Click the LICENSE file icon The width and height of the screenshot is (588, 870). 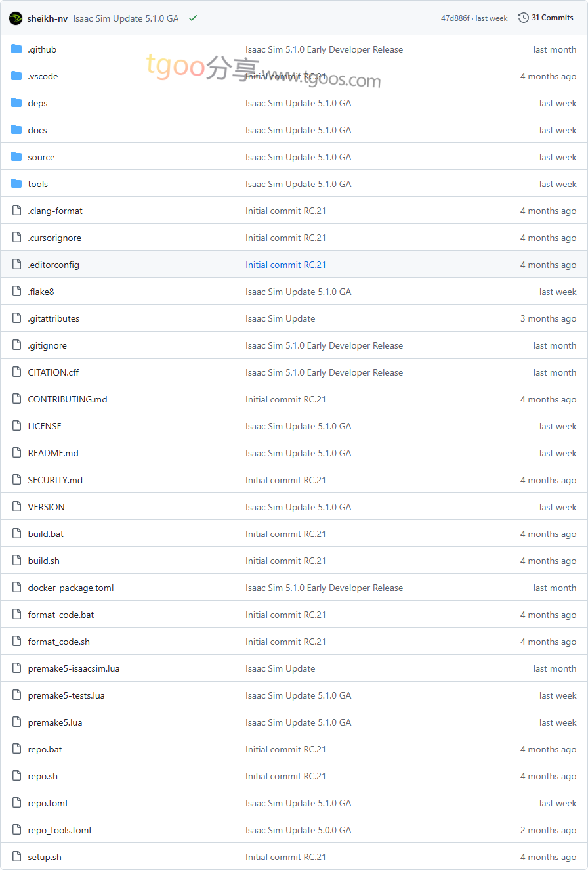click(x=16, y=426)
